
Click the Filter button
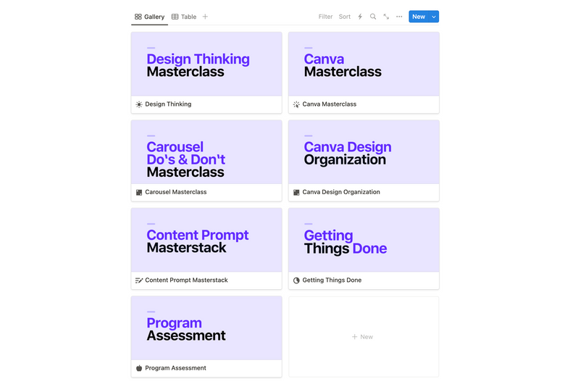coord(326,17)
